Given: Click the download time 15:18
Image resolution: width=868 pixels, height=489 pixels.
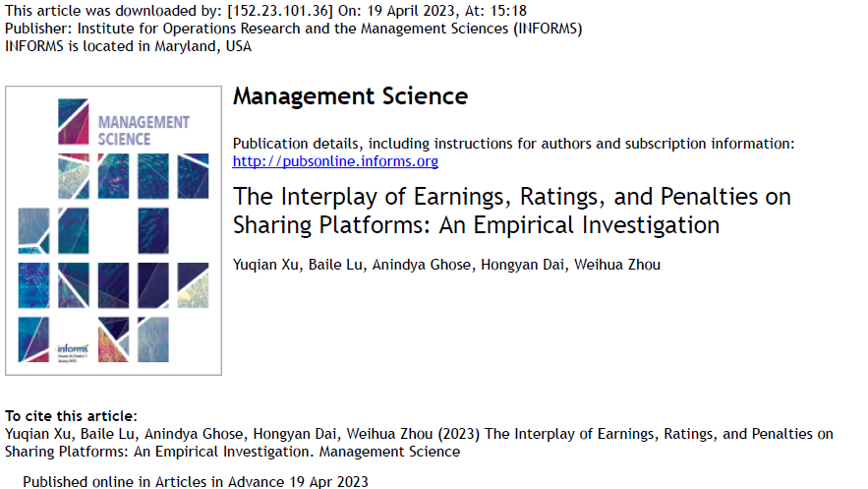Looking at the screenshot, I should (x=508, y=11).
